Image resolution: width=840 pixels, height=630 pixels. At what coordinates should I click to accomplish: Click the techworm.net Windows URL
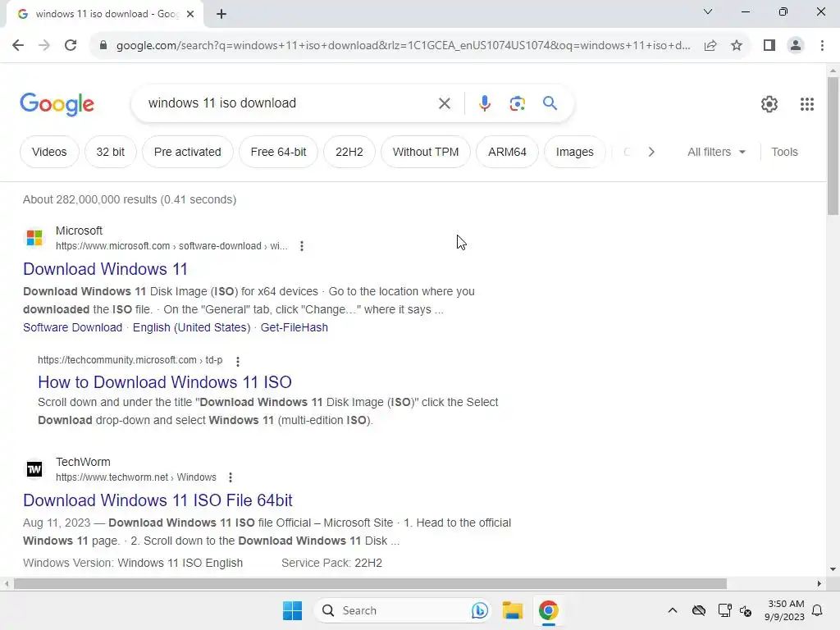pos(136,477)
